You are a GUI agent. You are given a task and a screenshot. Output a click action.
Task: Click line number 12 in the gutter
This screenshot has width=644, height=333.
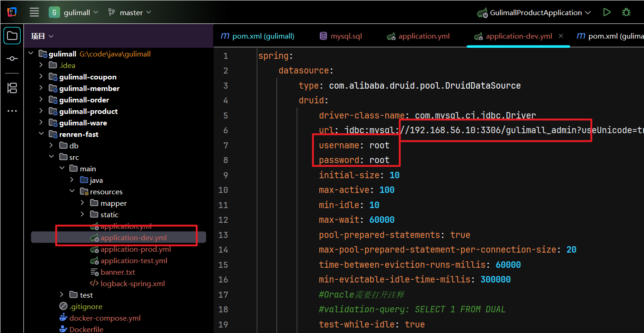click(x=223, y=220)
